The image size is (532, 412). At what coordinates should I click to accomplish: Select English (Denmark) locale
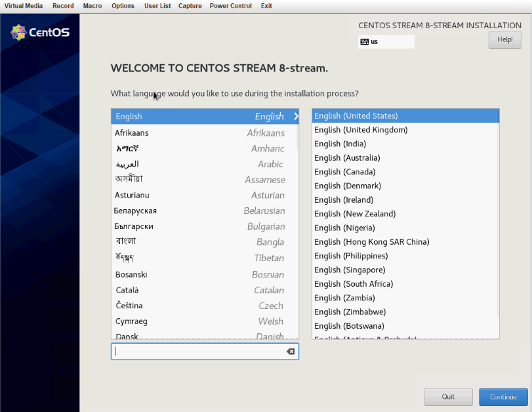point(405,186)
